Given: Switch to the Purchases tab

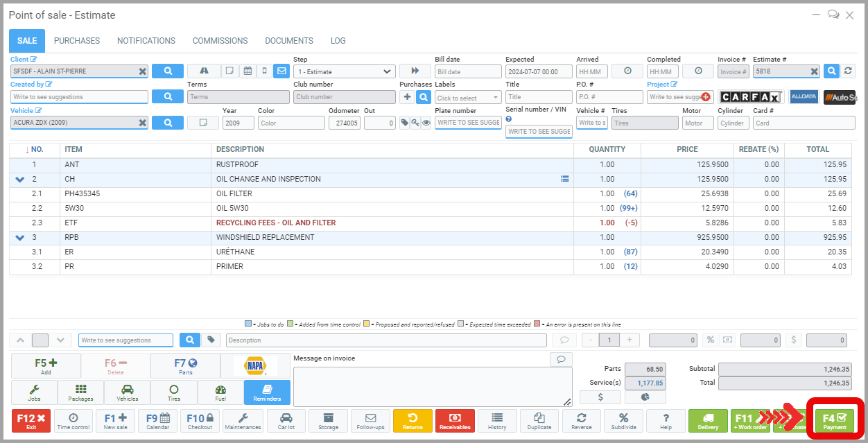Looking at the screenshot, I should [x=77, y=41].
